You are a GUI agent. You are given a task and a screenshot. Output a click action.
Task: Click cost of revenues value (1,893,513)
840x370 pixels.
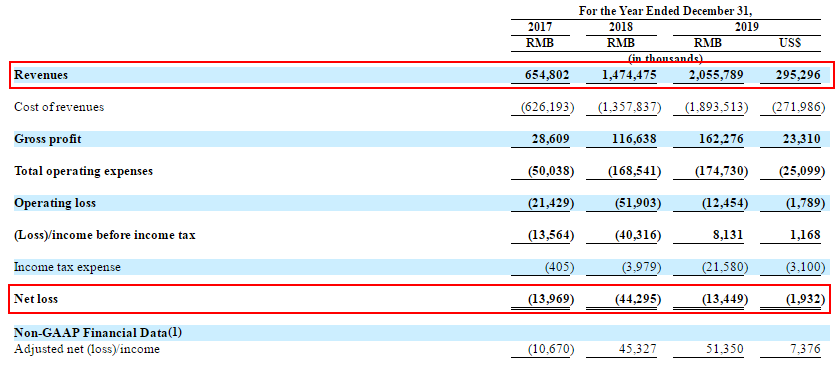point(717,107)
